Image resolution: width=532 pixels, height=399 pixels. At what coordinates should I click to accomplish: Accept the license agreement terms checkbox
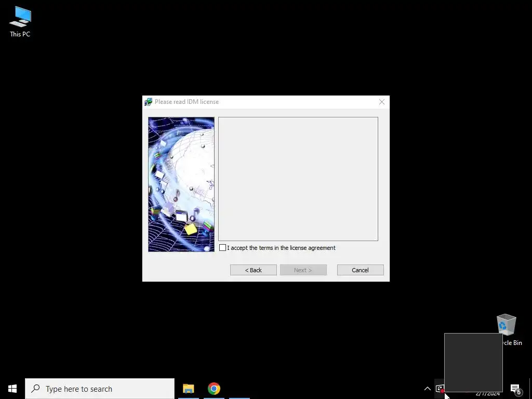point(222,248)
